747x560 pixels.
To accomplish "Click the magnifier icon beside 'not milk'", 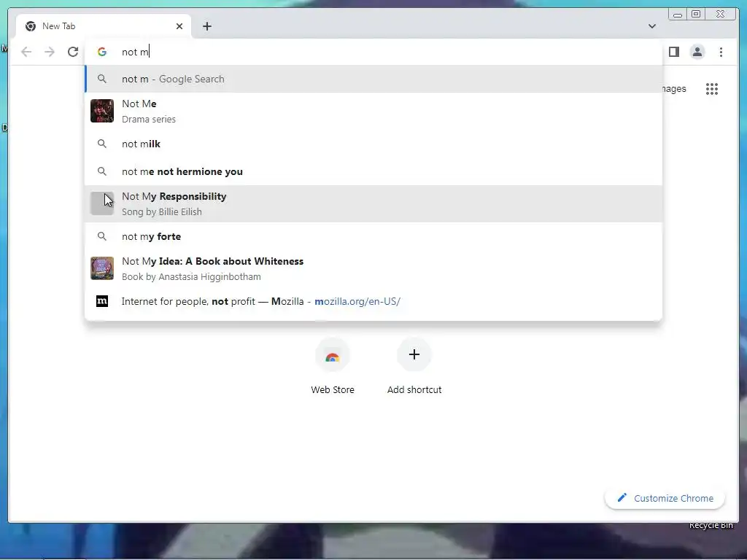I will (102, 144).
